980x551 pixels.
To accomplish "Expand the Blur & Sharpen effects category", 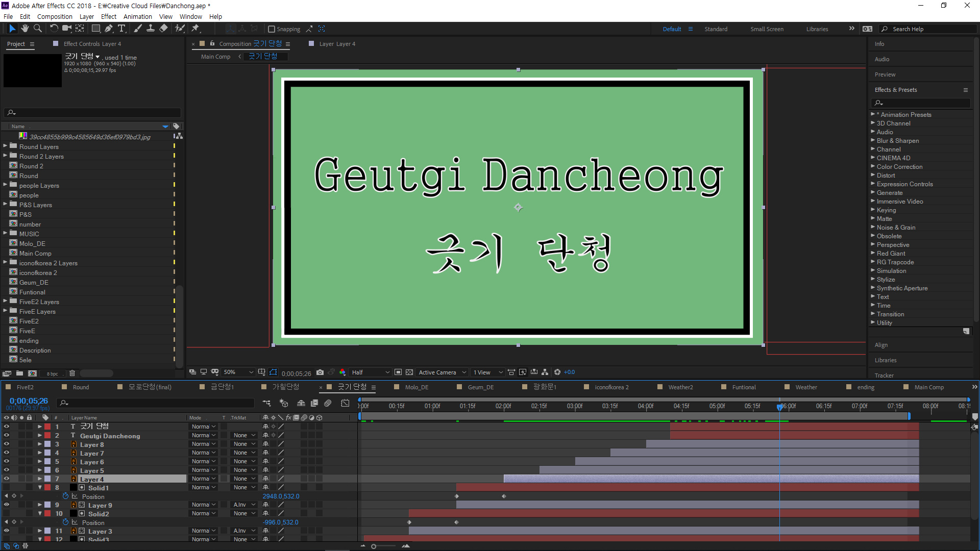I will 873,140.
